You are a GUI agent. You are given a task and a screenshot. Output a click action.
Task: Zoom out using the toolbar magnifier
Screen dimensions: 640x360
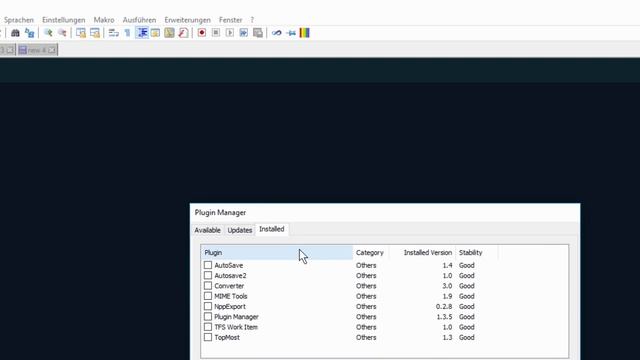62,33
